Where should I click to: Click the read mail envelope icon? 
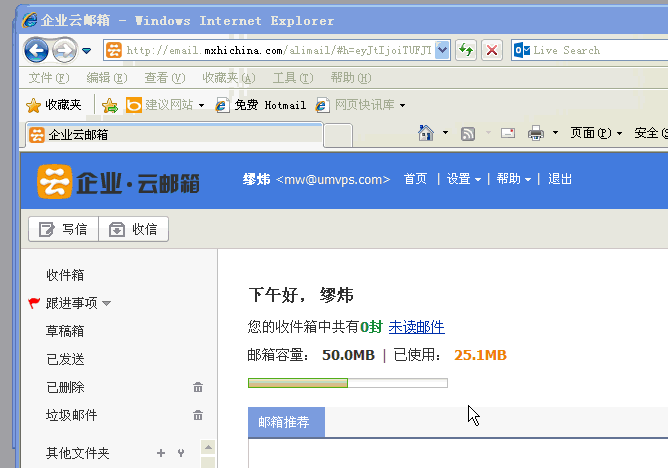click(x=507, y=133)
